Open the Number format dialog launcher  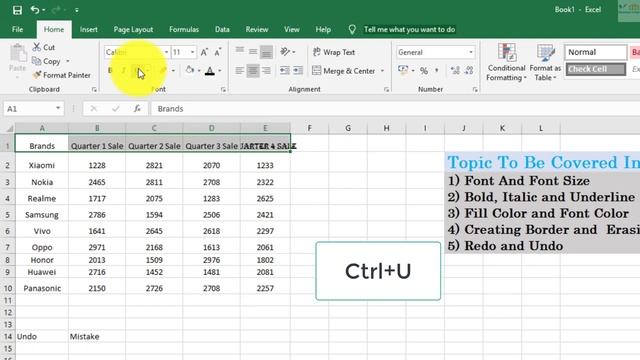pyautogui.click(x=475, y=89)
